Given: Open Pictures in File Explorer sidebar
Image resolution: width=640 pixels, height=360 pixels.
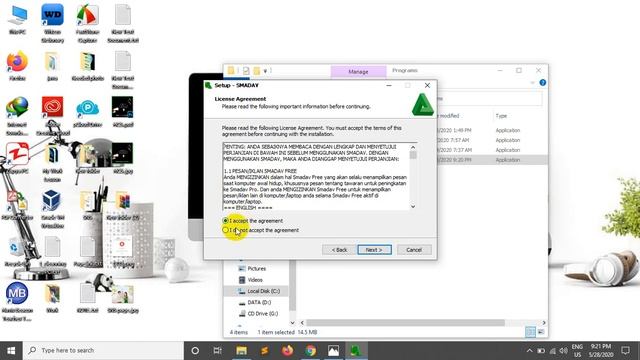Looking at the screenshot, I should point(257,269).
